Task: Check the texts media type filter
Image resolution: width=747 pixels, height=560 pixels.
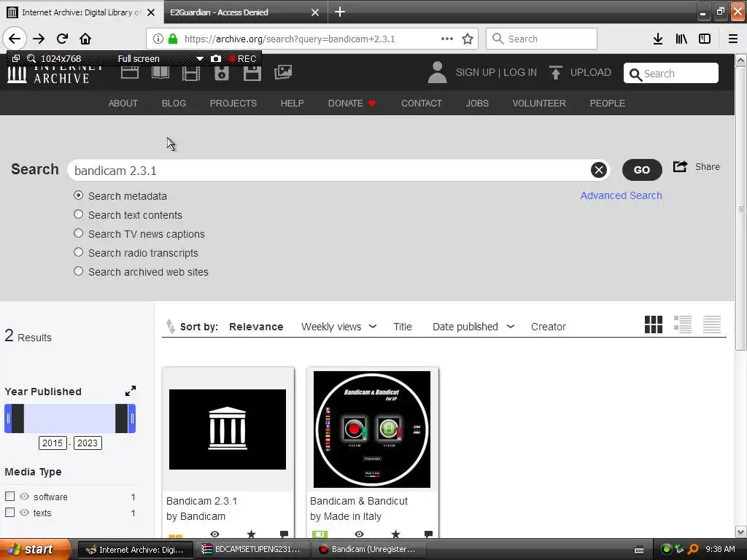Action: [x=9, y=513]
